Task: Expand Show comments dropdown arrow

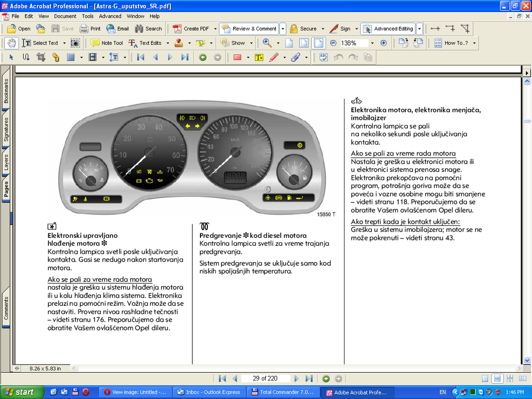Action: 251,43
